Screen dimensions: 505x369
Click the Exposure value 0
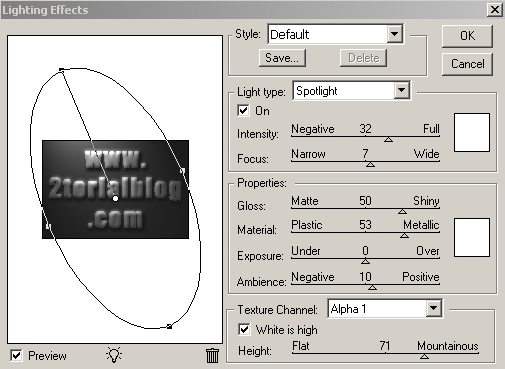click(x=366, y=250)
